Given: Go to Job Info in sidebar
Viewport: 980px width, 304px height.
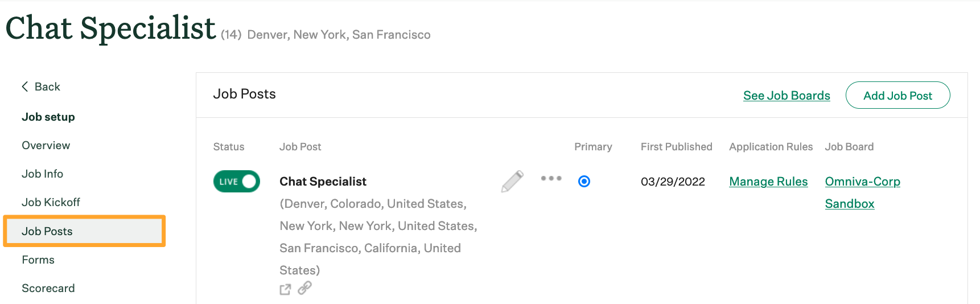Looking at the screenshot, I should (x=42, y=174).
